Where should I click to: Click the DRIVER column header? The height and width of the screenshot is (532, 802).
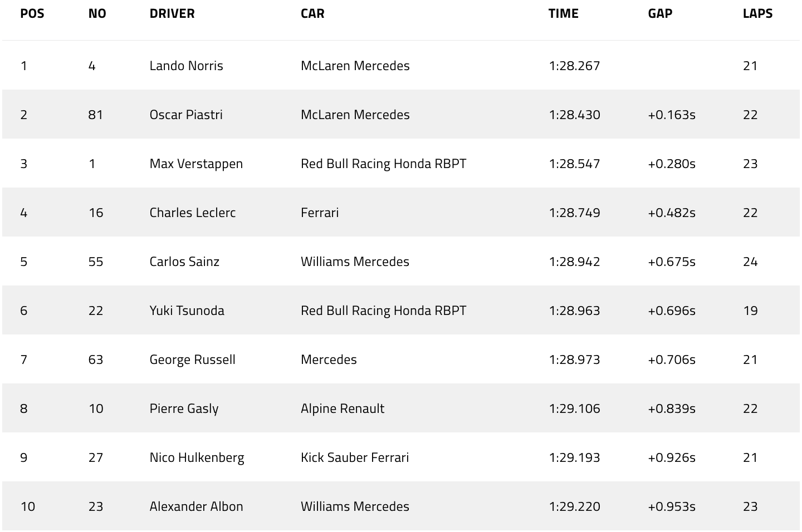pos(172,14)
